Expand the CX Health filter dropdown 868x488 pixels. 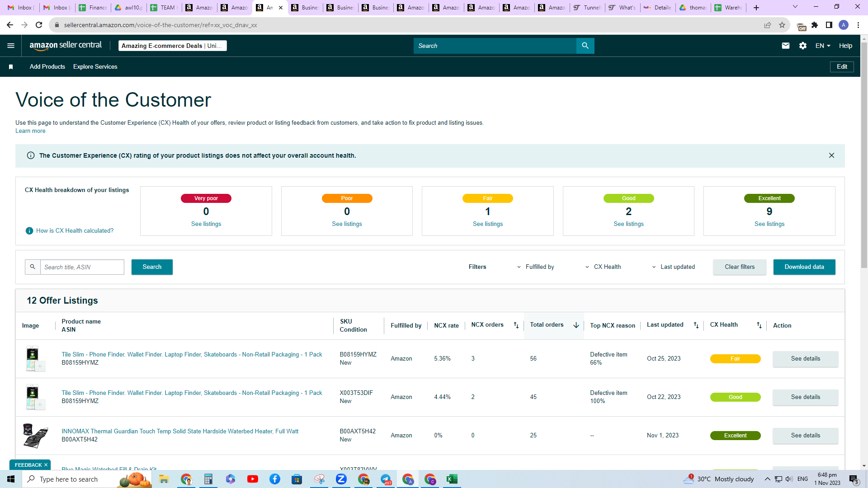pos(603,267)
